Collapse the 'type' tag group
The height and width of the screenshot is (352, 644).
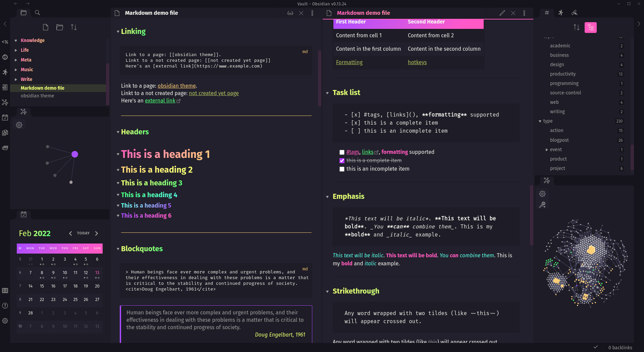tap(540, 121)
